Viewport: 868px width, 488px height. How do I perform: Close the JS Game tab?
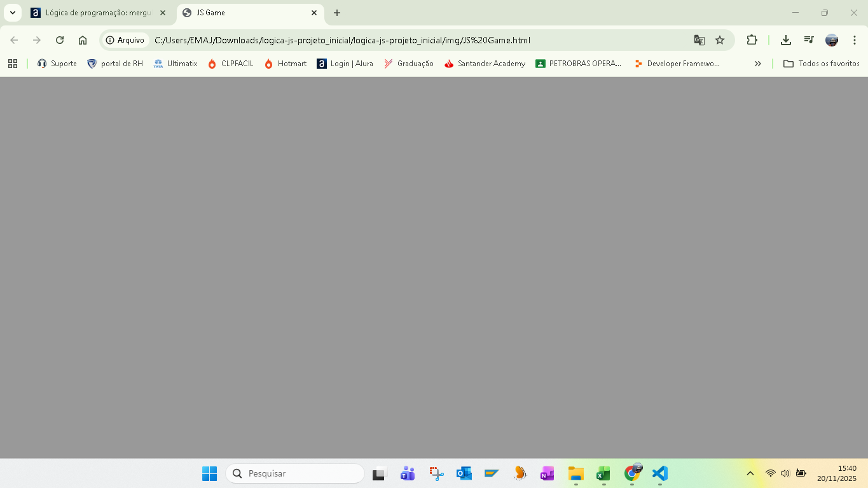click(314, 13)
